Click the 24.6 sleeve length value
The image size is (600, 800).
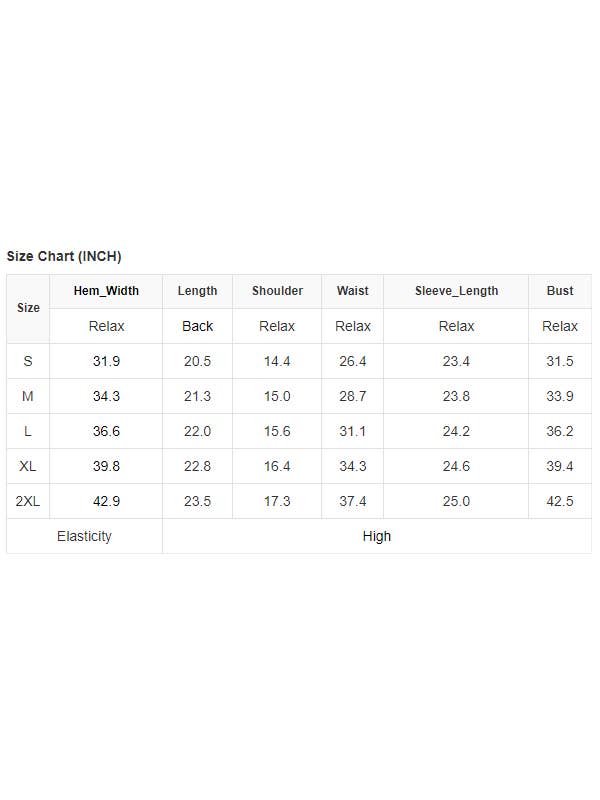click(x=456, y=466)
